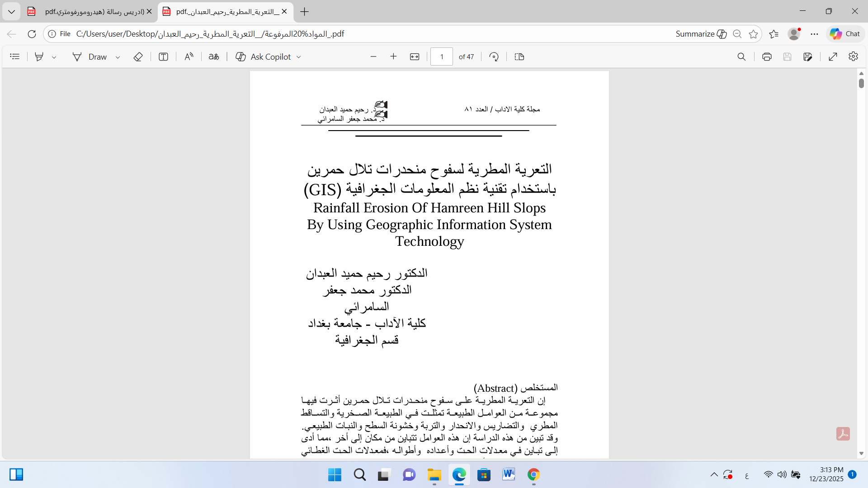Expand Ask Copilot dropdown arrow
The width and height of the screenshot is (868, 488).
[298, 57]
